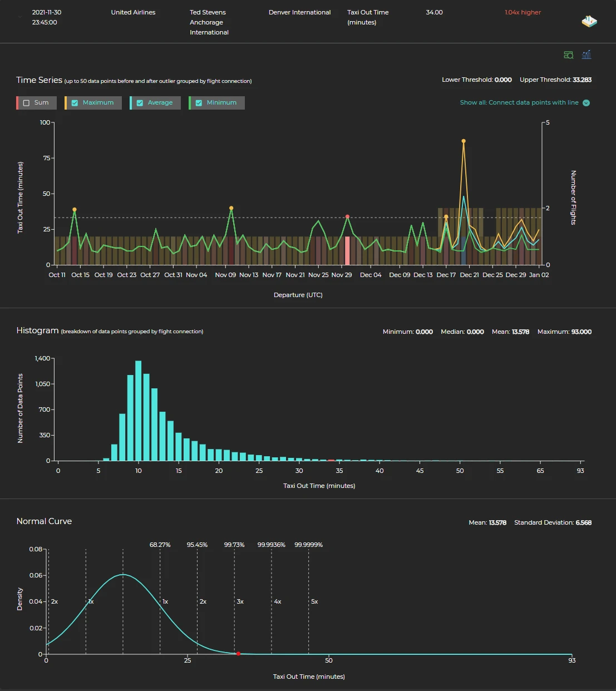The width and height of the screenshot is (616, 691).
Task: Uncheck the Maximum series checkbox
Action: point(75,103)
